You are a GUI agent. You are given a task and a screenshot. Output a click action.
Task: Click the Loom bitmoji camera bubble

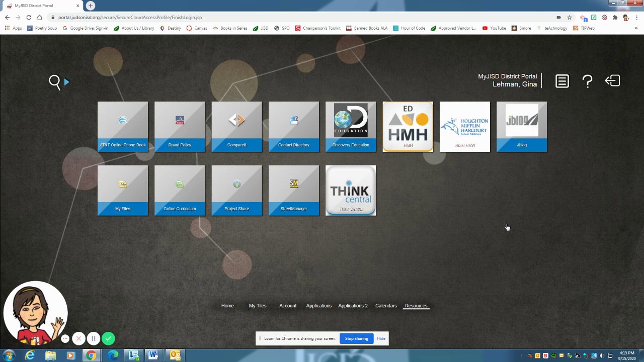click(x=35, y=313)
